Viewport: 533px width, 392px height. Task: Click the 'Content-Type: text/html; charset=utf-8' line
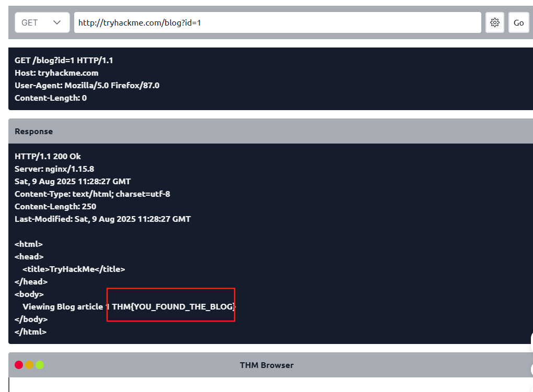[x=92, y=194]
